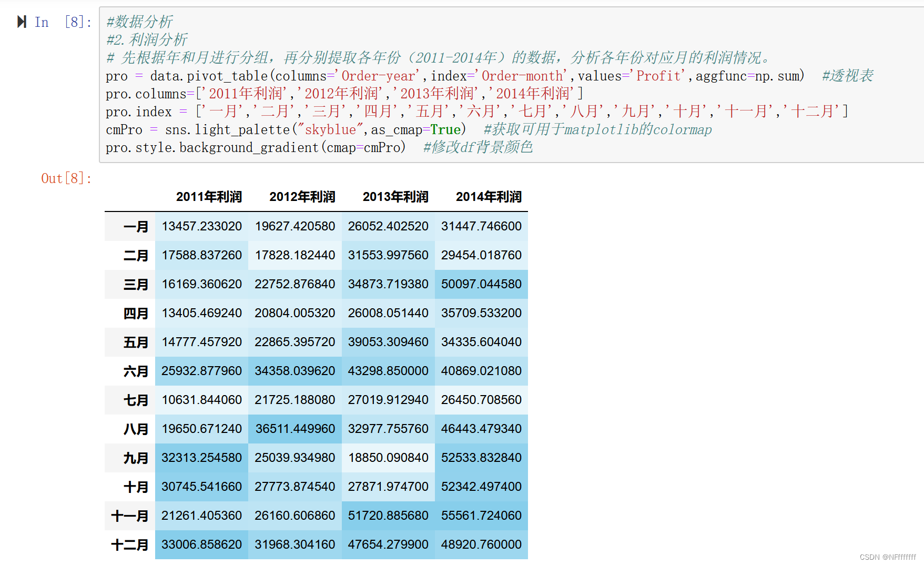Click cell value 13457.233020
924x565 pixels.
click(x=202, y=226)
